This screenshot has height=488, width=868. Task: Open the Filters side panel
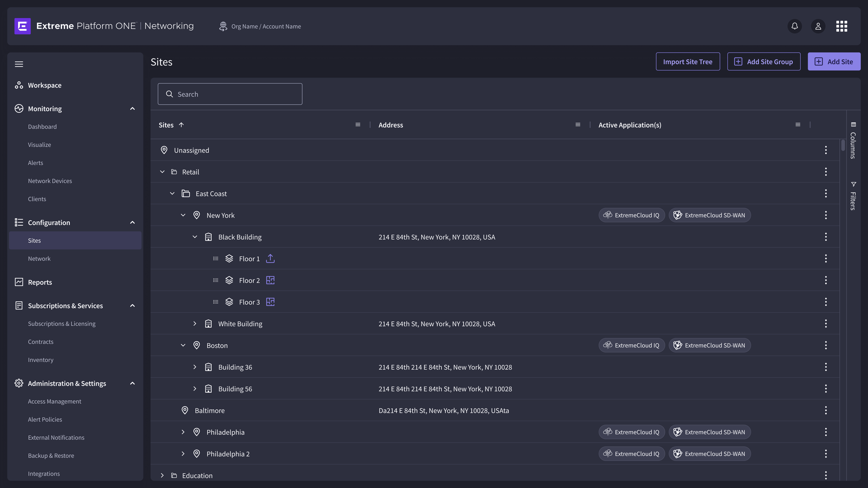(853, 196)
